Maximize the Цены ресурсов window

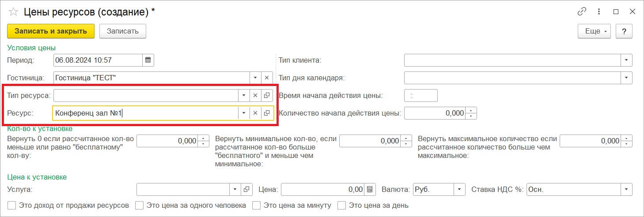[616, 12]
